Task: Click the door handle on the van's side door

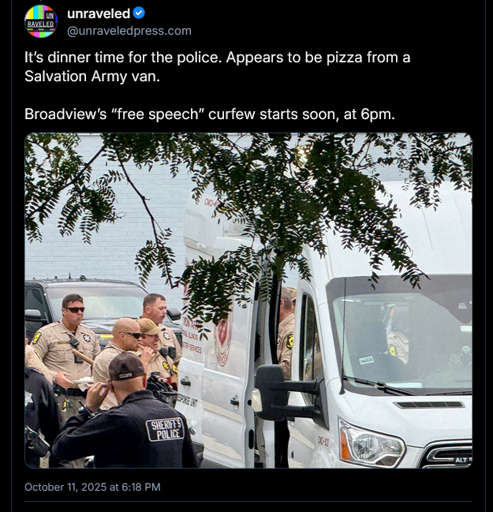Action: 234,401
